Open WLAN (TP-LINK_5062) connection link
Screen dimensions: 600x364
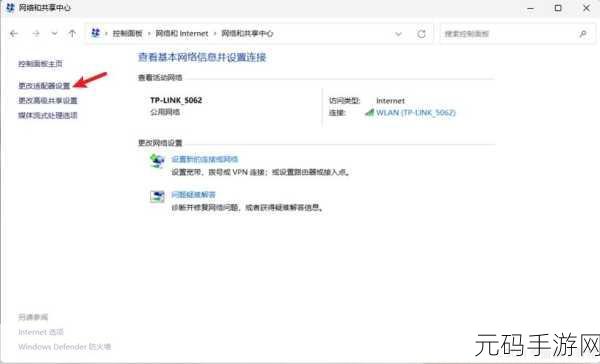416,113
